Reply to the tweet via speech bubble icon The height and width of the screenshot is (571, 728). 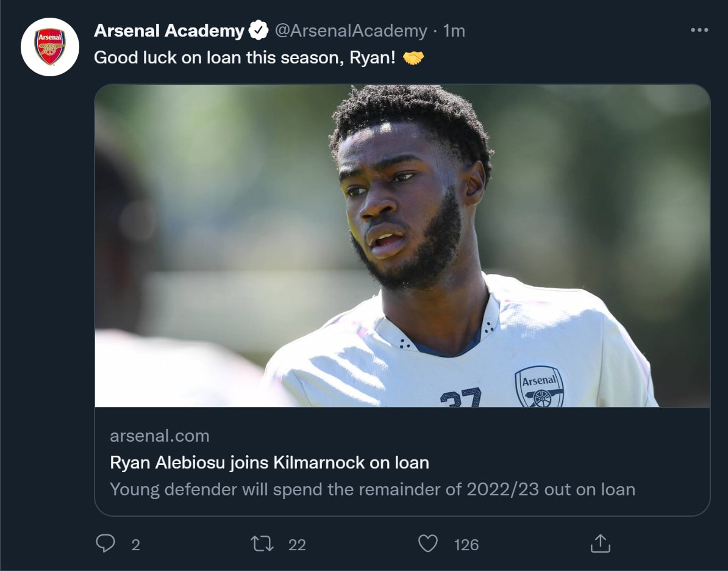pos(105,544)
